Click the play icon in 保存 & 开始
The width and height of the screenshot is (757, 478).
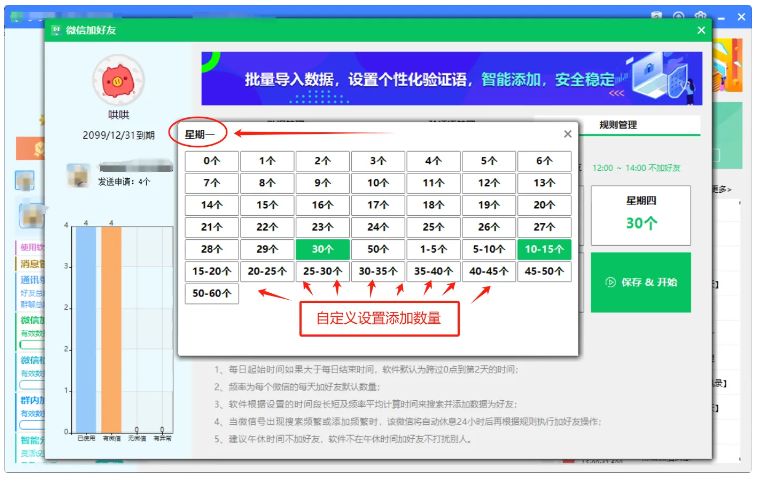[x=610, y=282]
